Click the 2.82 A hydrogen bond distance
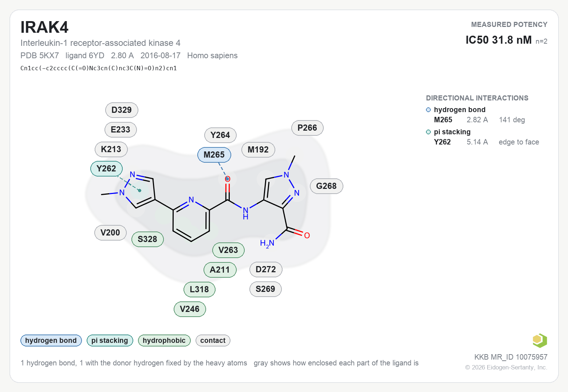This screenshot has width=568, height=392. 477,120
